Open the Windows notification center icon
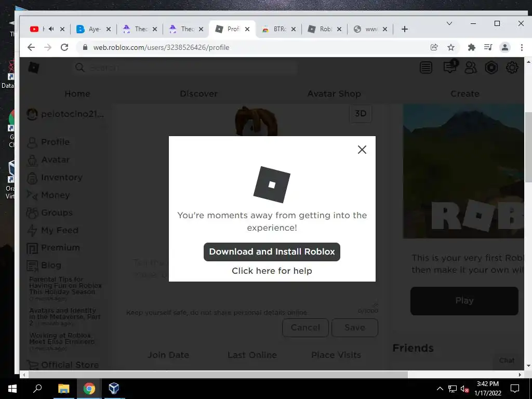532x399 pixels. point(515,389)
